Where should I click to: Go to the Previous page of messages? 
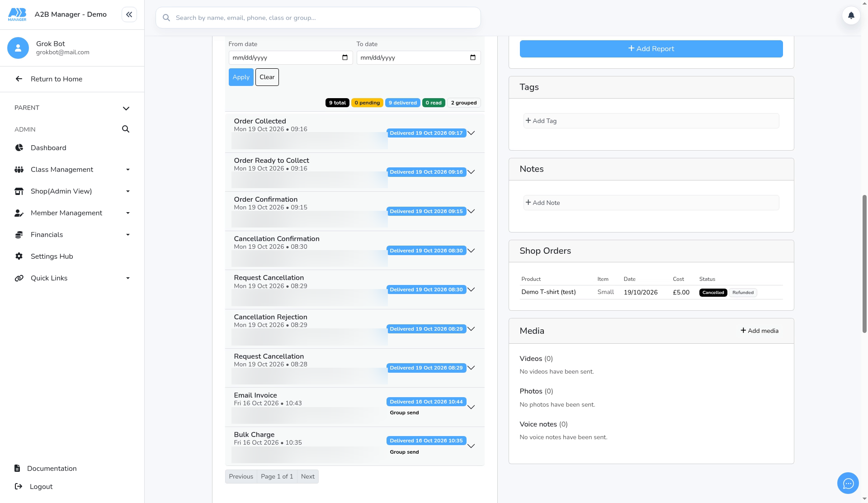point(241,476)
